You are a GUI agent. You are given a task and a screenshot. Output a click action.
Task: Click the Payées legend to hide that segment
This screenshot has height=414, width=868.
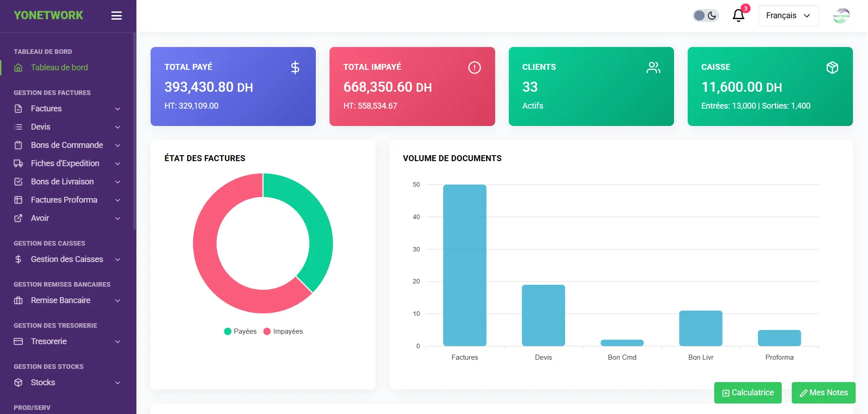pos(241,331)
